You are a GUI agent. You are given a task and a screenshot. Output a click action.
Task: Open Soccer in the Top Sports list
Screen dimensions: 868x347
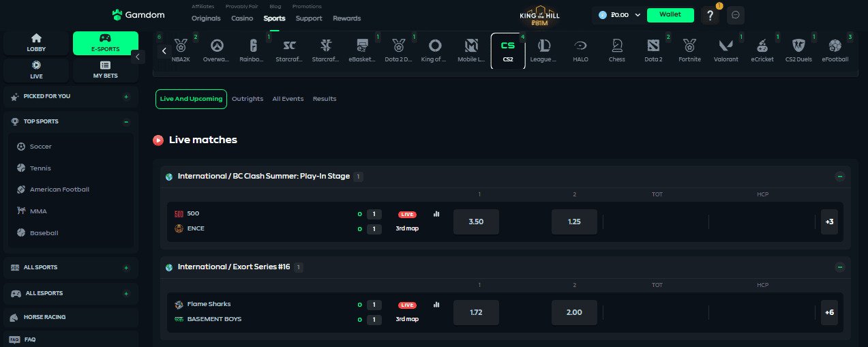click(40, 147)
